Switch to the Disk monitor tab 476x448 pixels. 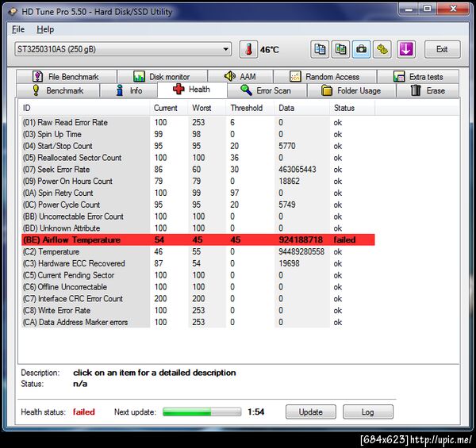click(163, 76)
